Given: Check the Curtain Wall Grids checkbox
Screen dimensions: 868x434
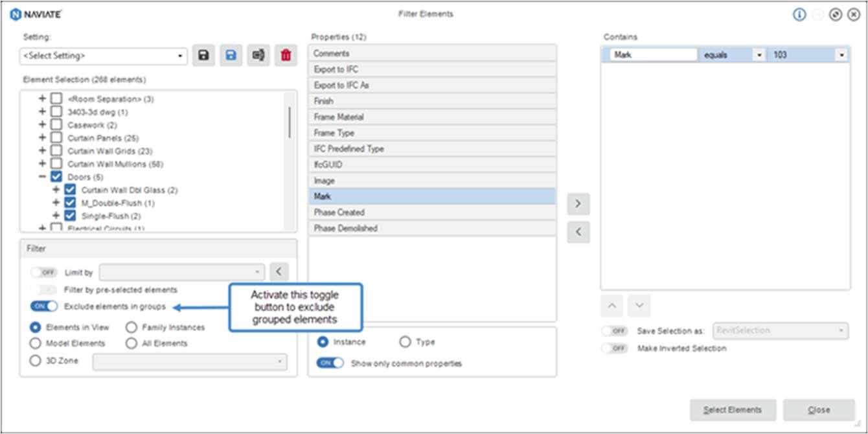Looking at the screenshot, I should click(x=56, y=150).
